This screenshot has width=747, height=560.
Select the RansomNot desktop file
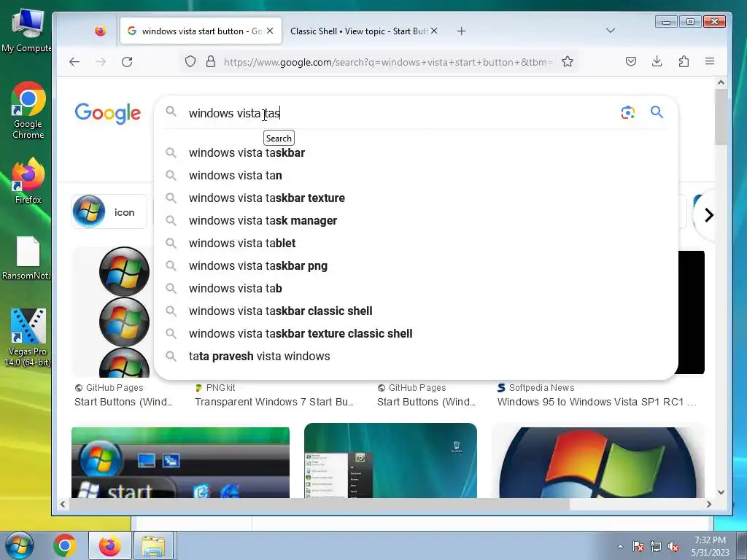(26, 258)
